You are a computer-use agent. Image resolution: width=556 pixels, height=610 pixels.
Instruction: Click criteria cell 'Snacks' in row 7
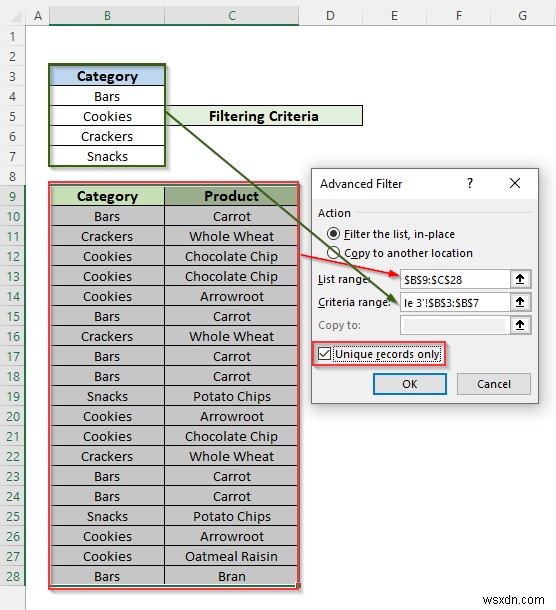[x=107, y=156]
